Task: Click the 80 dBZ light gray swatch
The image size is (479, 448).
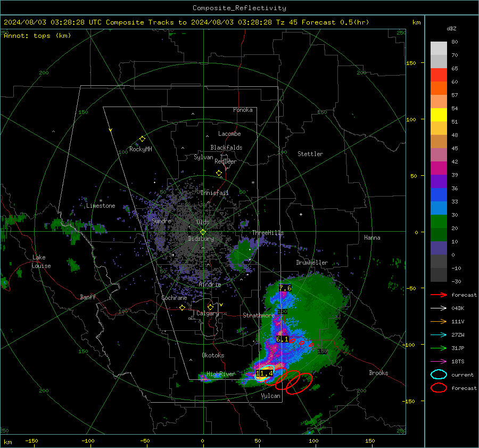Action: [x=439, y=48]
